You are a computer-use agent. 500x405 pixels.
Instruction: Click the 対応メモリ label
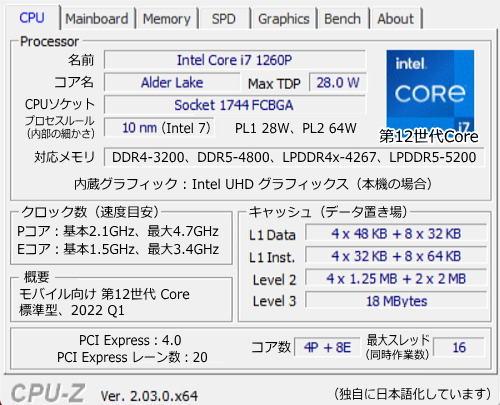coord(64,157)
